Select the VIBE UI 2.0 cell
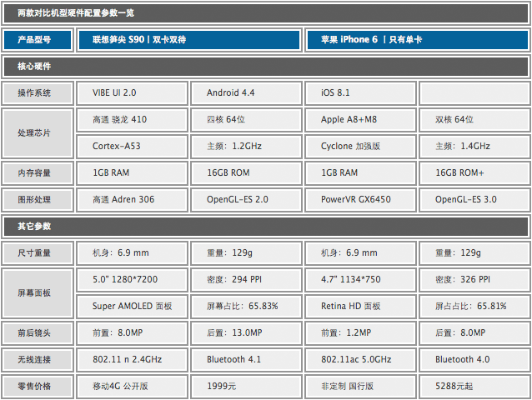The width and height of the screenshot is (532, 400). point(133,92)
